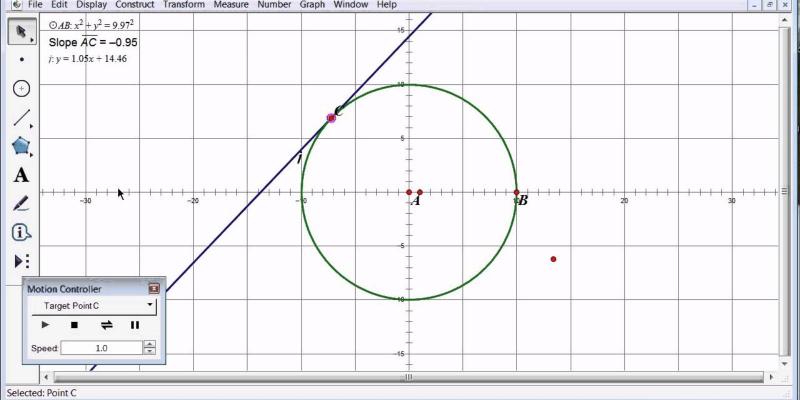Open the Custom tools menu

[x=21, y=262]
